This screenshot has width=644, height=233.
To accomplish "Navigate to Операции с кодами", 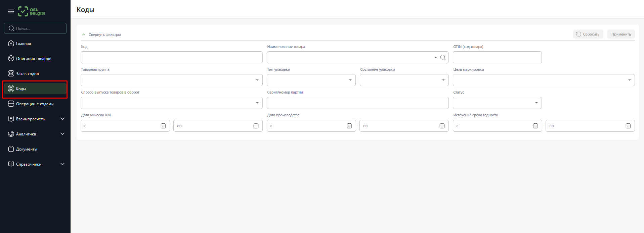I will point(35,104).
